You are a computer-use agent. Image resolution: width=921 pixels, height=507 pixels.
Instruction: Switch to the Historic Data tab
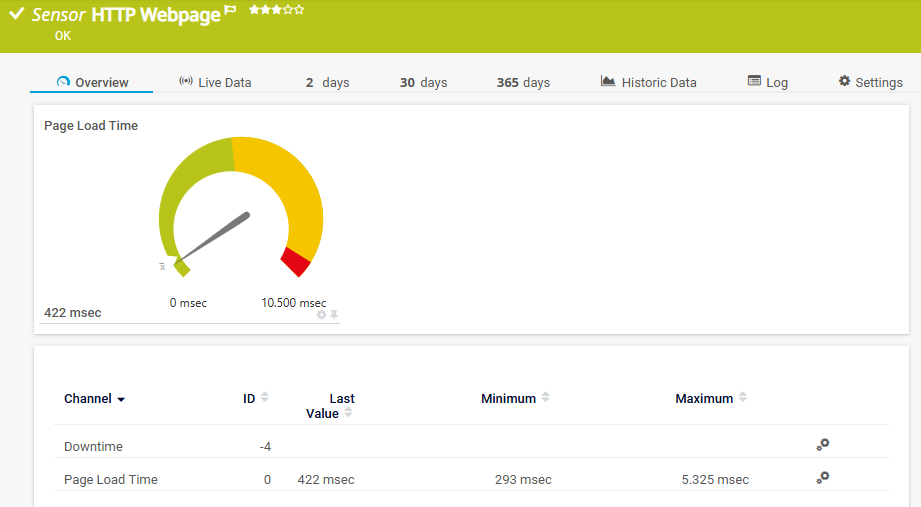(648, 82)
